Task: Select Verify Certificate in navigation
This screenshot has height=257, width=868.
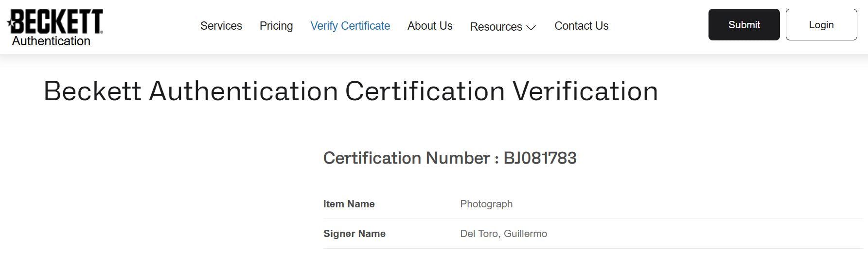Action: (x=350, y=26)
